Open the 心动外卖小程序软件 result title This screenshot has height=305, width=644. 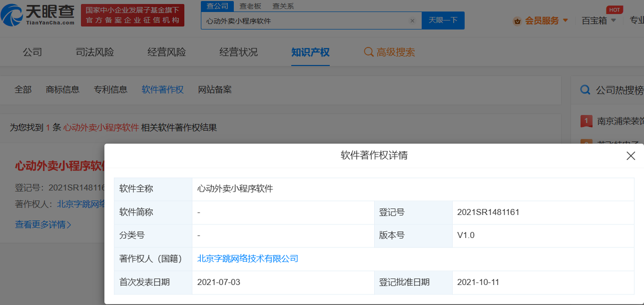click(59, 166)
